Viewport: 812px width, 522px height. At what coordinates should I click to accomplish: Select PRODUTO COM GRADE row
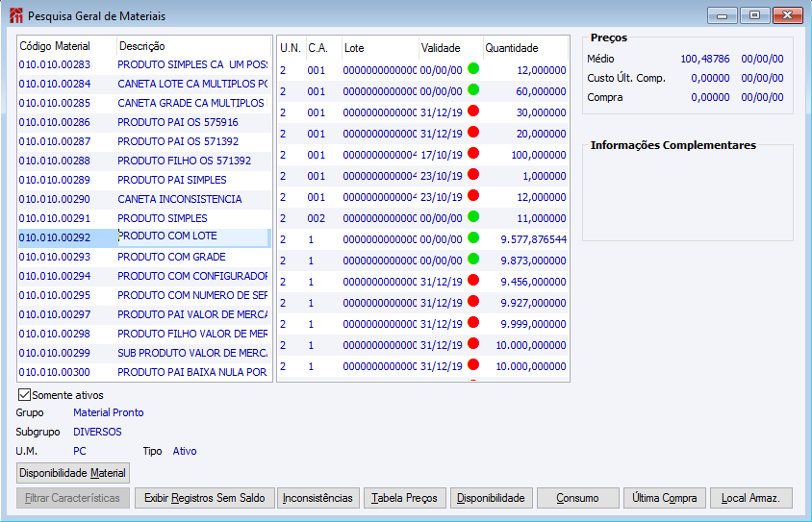point(144,257)
